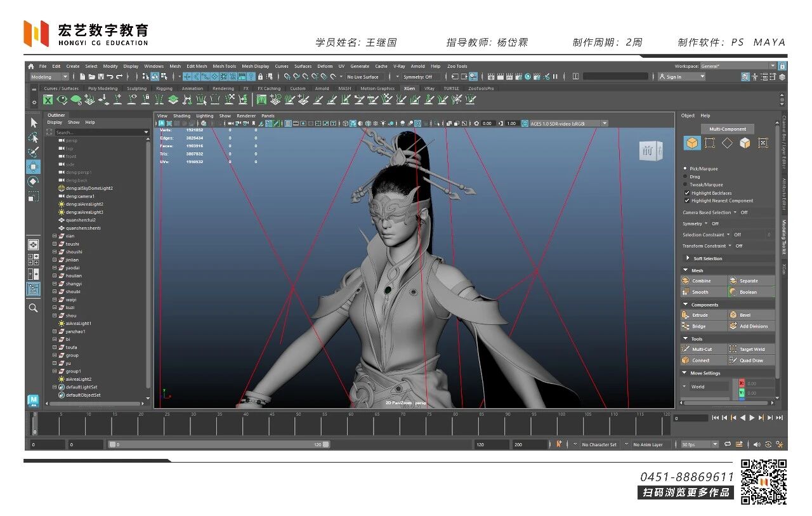Click the view cube in the viewport
812x516 pixels.
(650, 151)
